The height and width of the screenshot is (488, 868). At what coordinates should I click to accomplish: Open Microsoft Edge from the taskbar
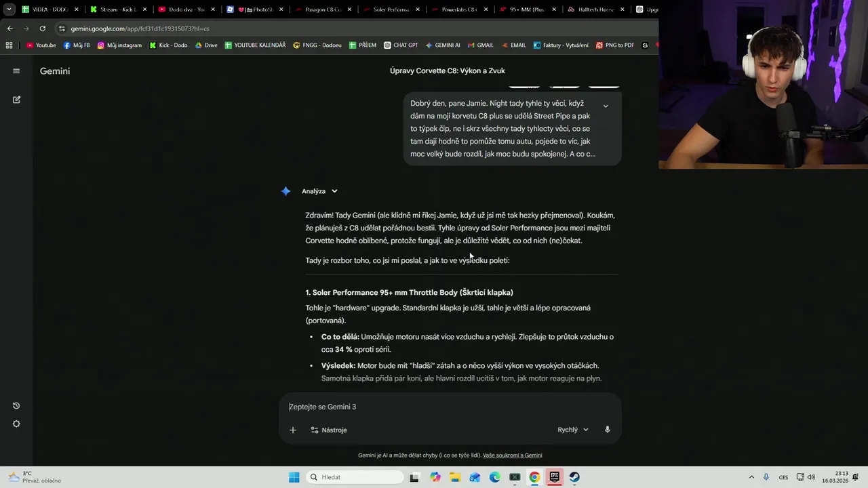click(495, 477)
